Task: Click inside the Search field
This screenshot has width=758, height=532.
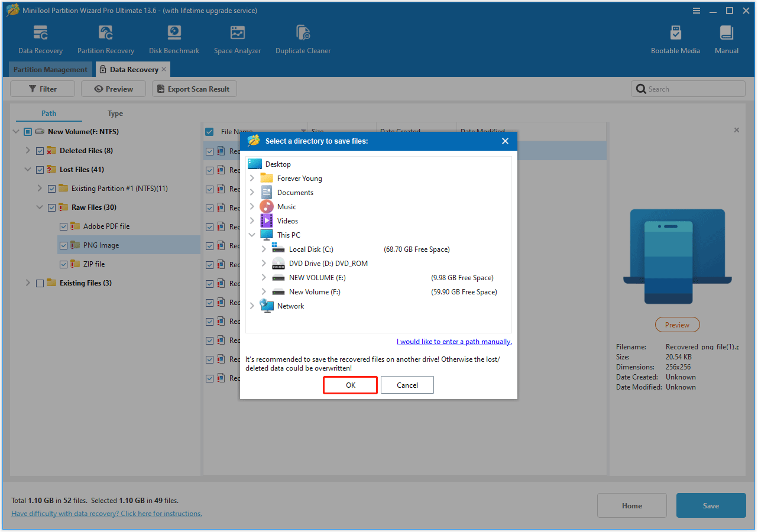Action: pos(688,89)
